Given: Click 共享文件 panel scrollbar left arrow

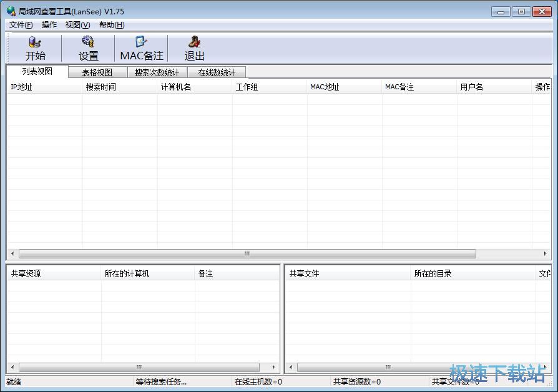Looking at the screenshot, I should (291, 367).
